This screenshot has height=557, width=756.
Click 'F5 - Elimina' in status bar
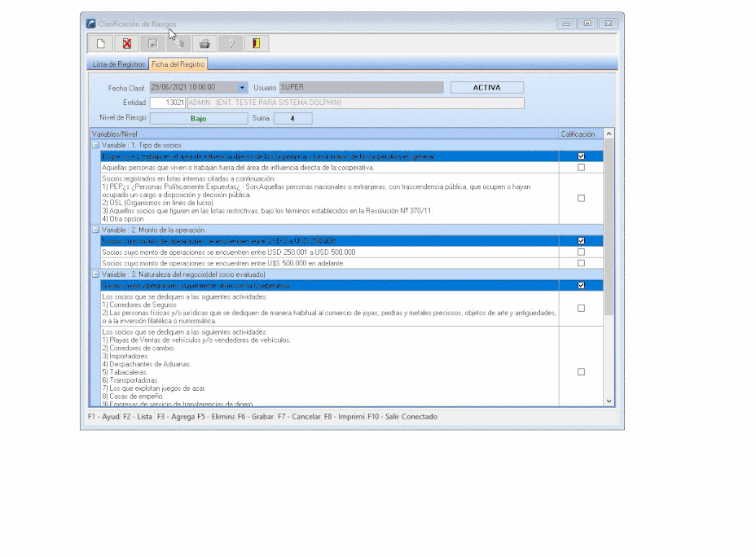pyautogui.click(x=216, y=417)
